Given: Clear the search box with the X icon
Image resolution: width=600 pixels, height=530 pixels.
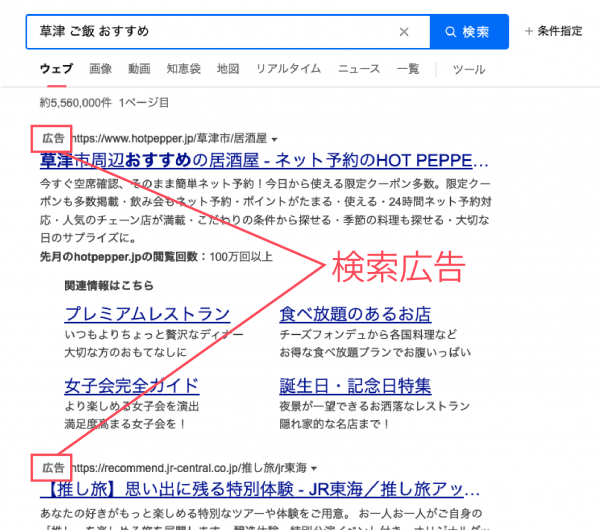Looking at the screenshot, I should [x=404, y=32].
